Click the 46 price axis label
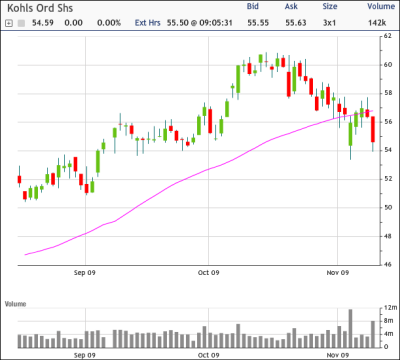Image resolution: width=400 pixels, height=360 pixels. coord(388,264)
